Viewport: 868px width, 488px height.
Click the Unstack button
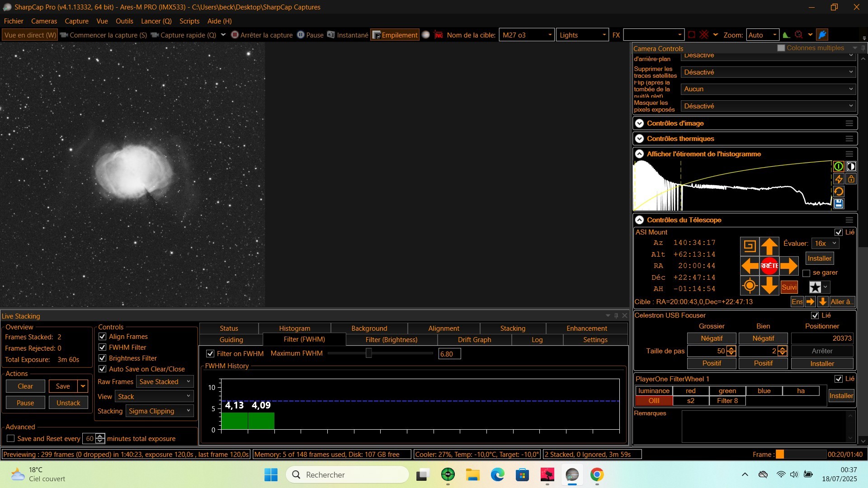coord(68,403)
